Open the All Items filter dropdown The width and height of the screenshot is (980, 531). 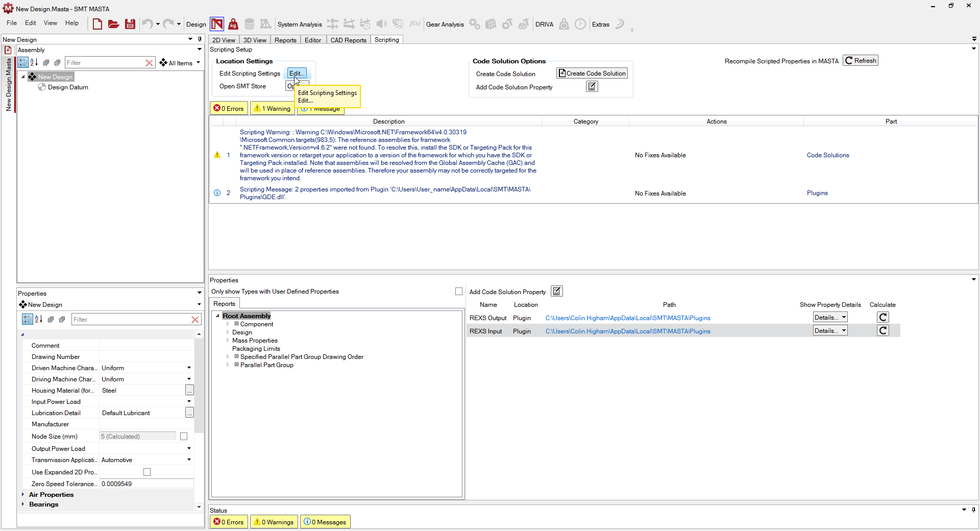coord(180,63)
